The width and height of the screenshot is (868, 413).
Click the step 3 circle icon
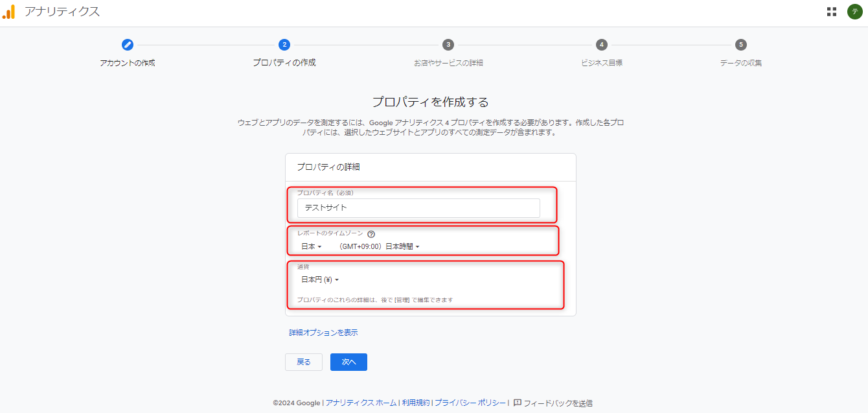pos(448,45)
